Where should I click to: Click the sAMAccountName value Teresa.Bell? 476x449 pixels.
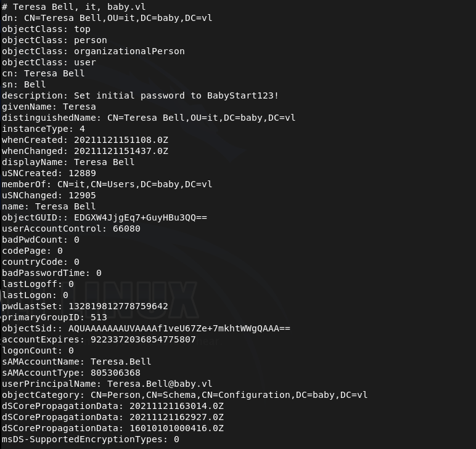[120, 362]
